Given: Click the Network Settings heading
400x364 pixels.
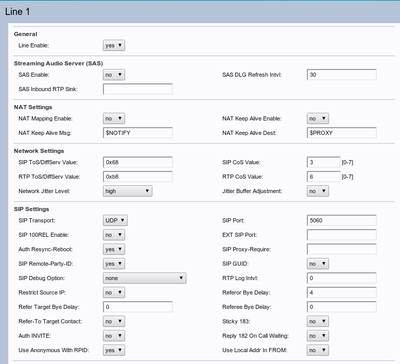Looking at the screenshot, I should pos(39,151).
